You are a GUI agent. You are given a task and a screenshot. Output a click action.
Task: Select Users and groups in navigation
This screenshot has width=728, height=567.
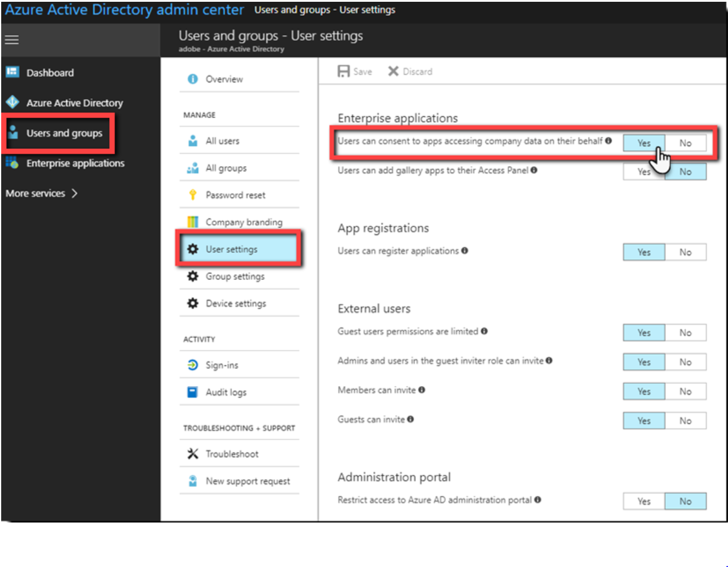click(65, 133)
